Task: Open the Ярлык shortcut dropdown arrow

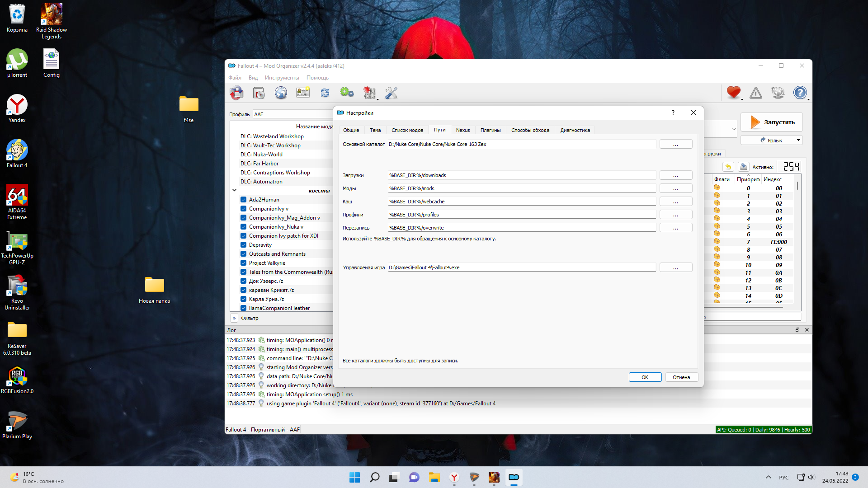Action: pyautogui.click(x=798, y=140)
